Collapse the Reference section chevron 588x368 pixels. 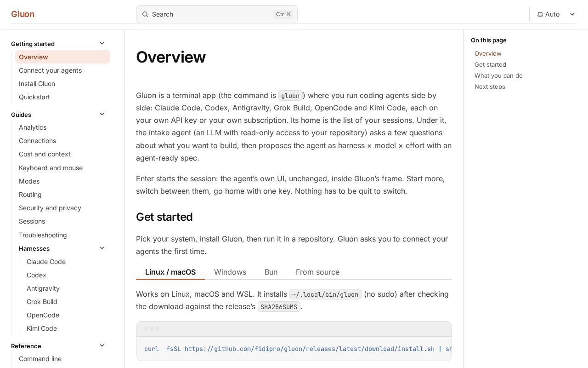click(102, 346)
